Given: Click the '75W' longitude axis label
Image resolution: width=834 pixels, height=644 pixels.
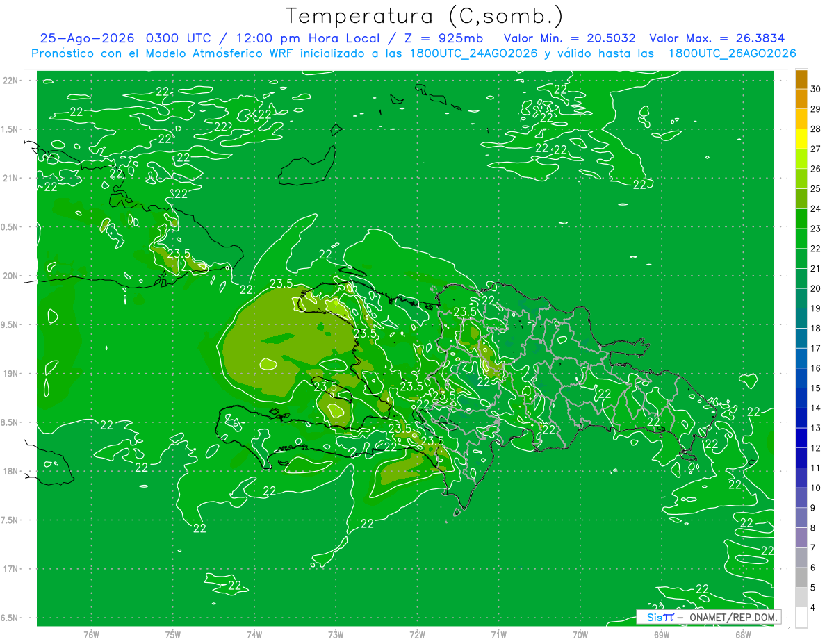Looking at the screenshot, I should click(x=173, y=634).
